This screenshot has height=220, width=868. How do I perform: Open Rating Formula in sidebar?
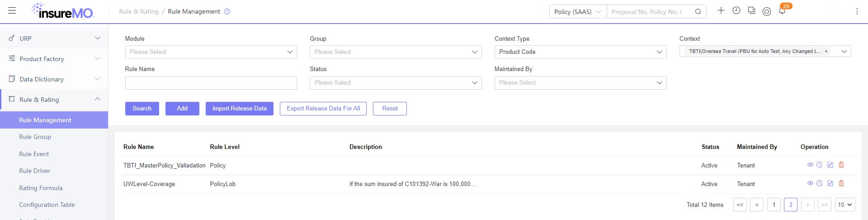41,188
